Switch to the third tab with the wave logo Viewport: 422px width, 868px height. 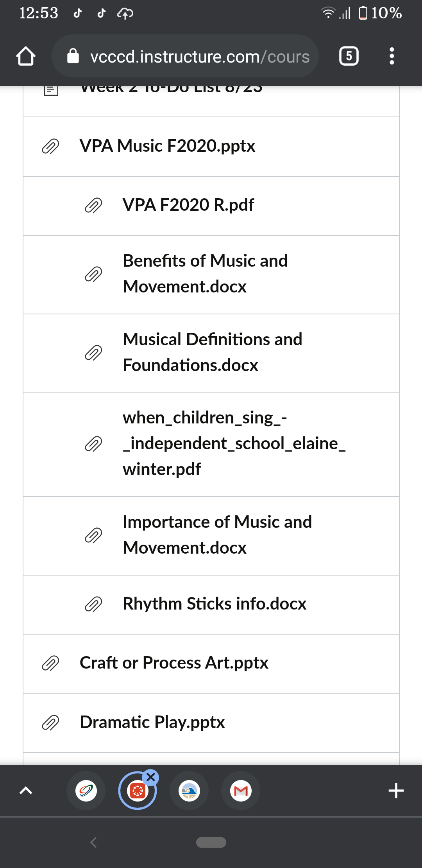189,791
